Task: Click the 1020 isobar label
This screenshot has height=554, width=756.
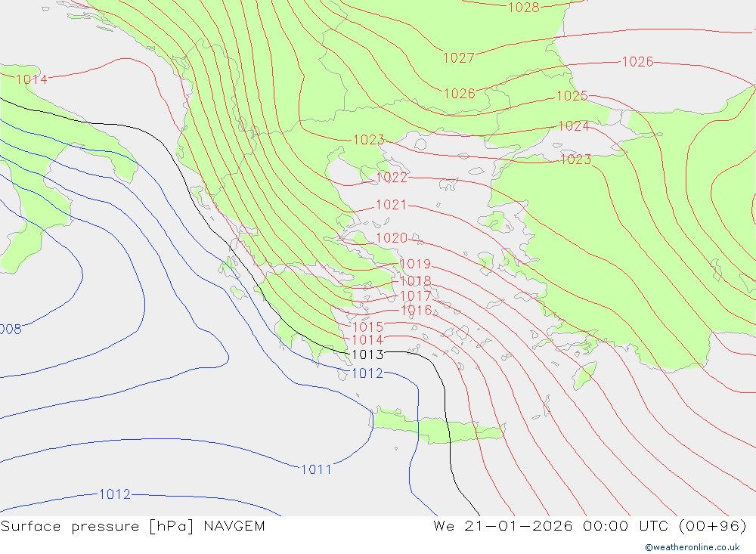Action: (392, 238)
